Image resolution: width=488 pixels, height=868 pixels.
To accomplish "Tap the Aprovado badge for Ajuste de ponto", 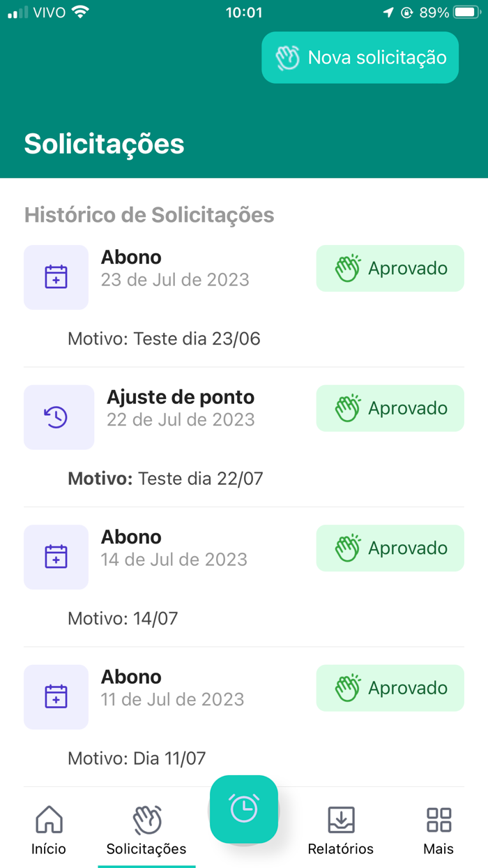I will tap(390, 408).
